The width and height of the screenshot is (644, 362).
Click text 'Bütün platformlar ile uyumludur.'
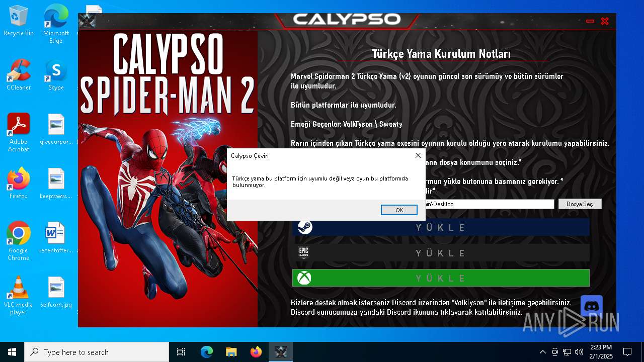click(x=344, y=105)
